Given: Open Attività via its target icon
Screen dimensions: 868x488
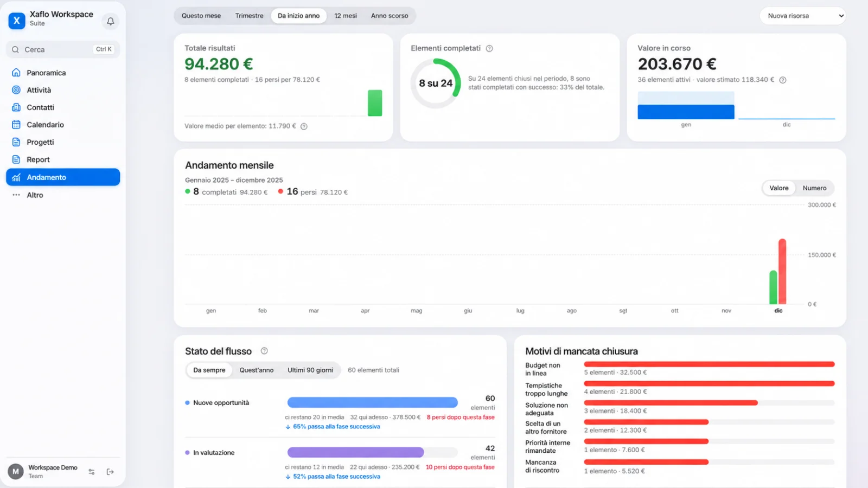Looking at the screenshot, I should pos(16,90).
